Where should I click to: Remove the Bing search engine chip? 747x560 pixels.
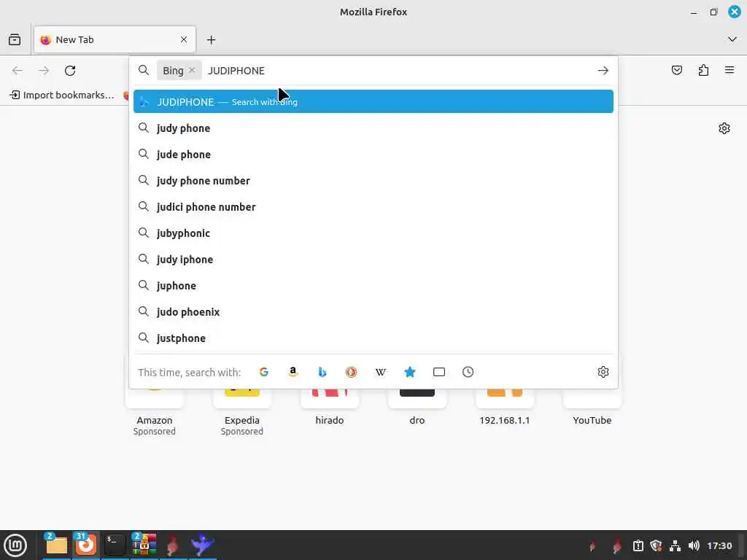tap(192, 70)
